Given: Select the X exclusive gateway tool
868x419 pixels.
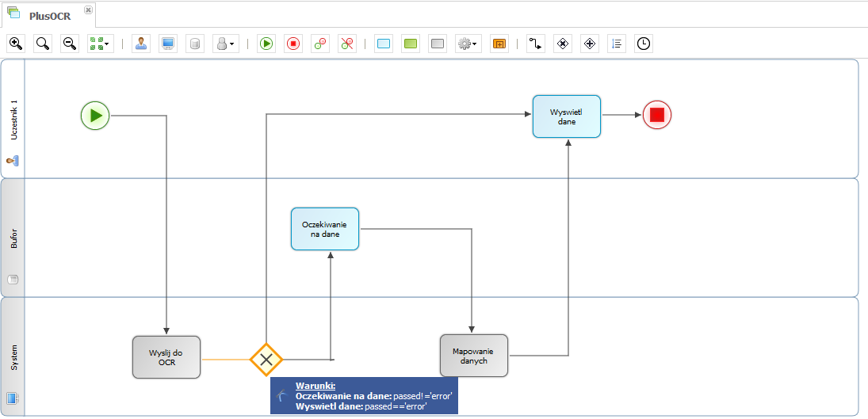Looking at the screenshot, I should point(563,44).
